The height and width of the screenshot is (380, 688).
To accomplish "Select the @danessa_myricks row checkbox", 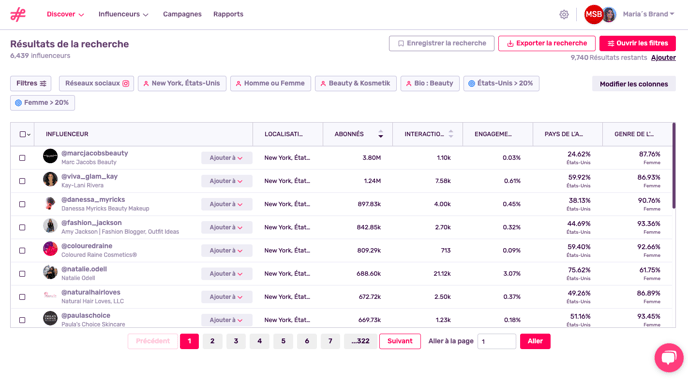I will (22, 204).
